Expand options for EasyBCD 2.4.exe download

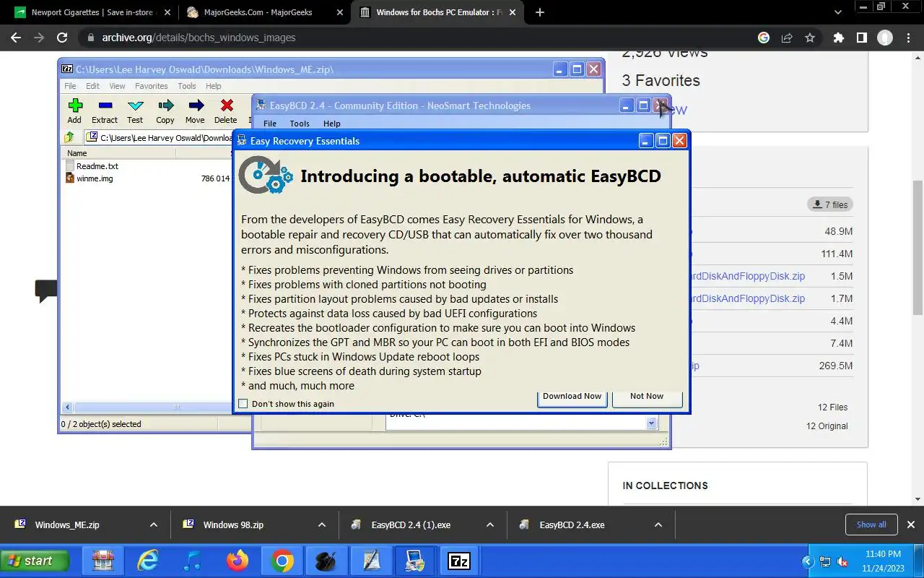(x=658, y=525)
